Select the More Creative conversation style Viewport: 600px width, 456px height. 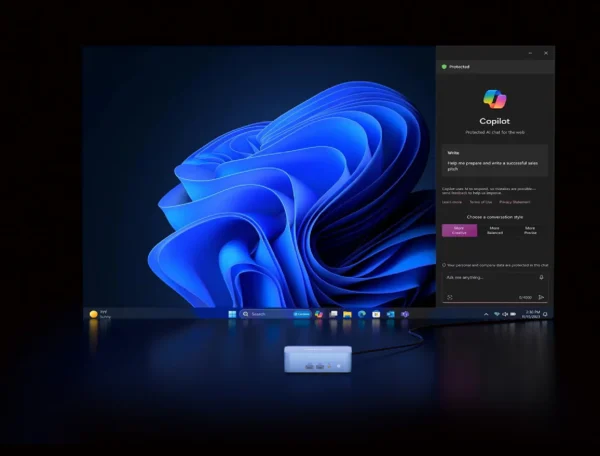pyautogui.click(x=459, y=230)
